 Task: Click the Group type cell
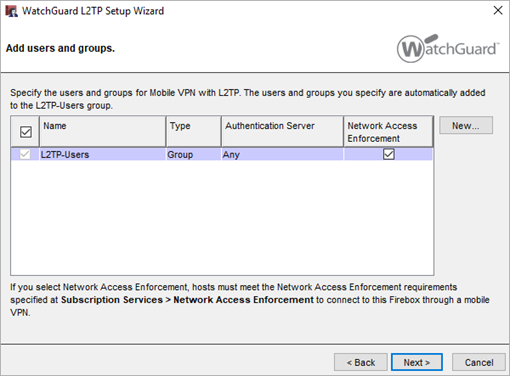[194, 155]
